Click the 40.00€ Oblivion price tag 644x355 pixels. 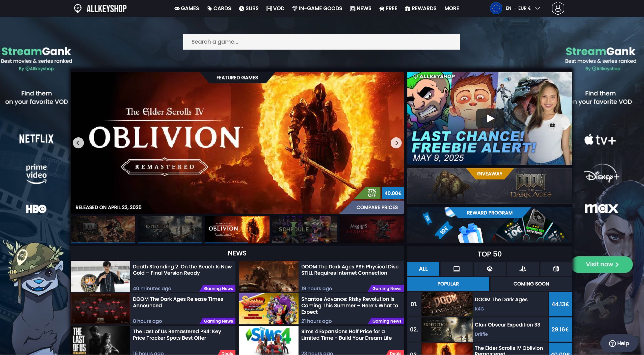(x=393, y=193)
